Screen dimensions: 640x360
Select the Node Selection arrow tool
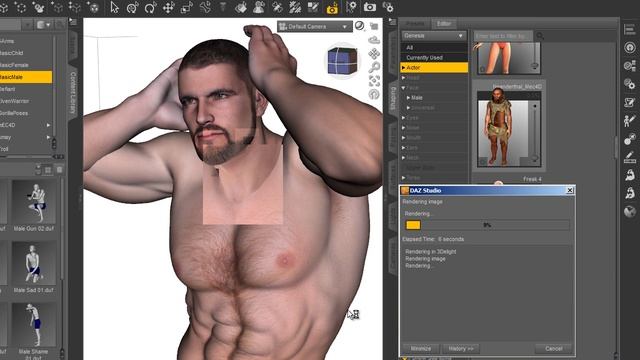tap(114, 7)
